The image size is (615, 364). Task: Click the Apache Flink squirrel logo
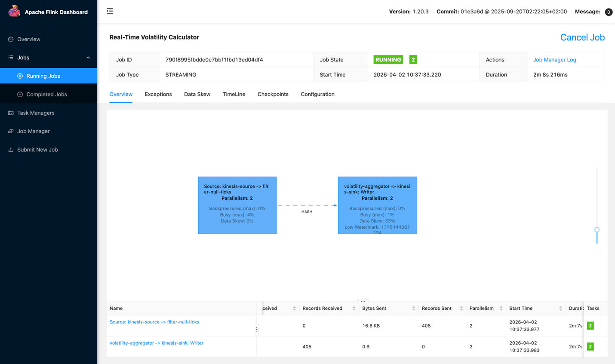(x=14, y=11)
